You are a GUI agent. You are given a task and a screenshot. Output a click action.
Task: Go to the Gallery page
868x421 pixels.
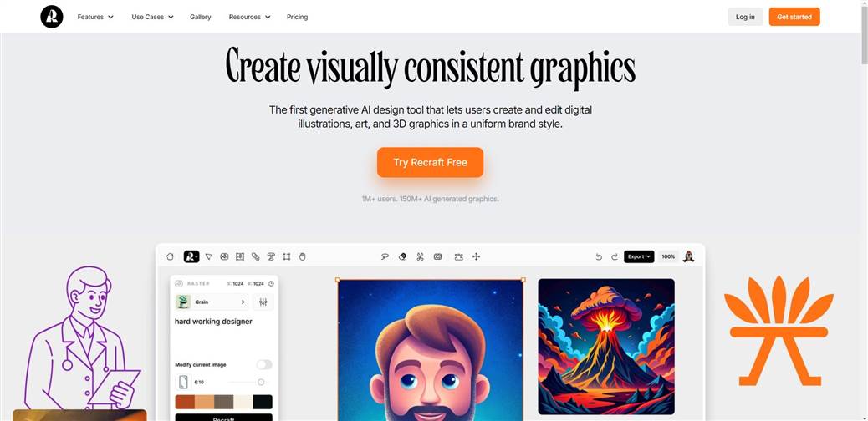(x=201, y=17)
